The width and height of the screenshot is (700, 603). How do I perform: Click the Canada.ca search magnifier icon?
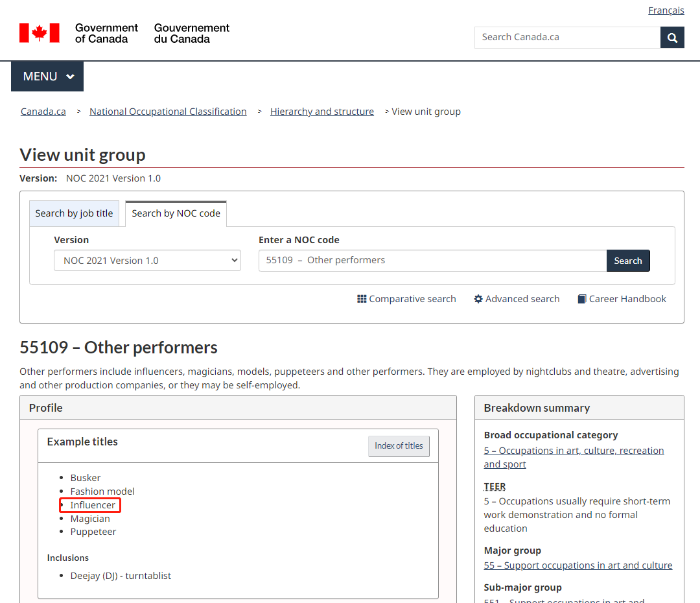point(672,38)
